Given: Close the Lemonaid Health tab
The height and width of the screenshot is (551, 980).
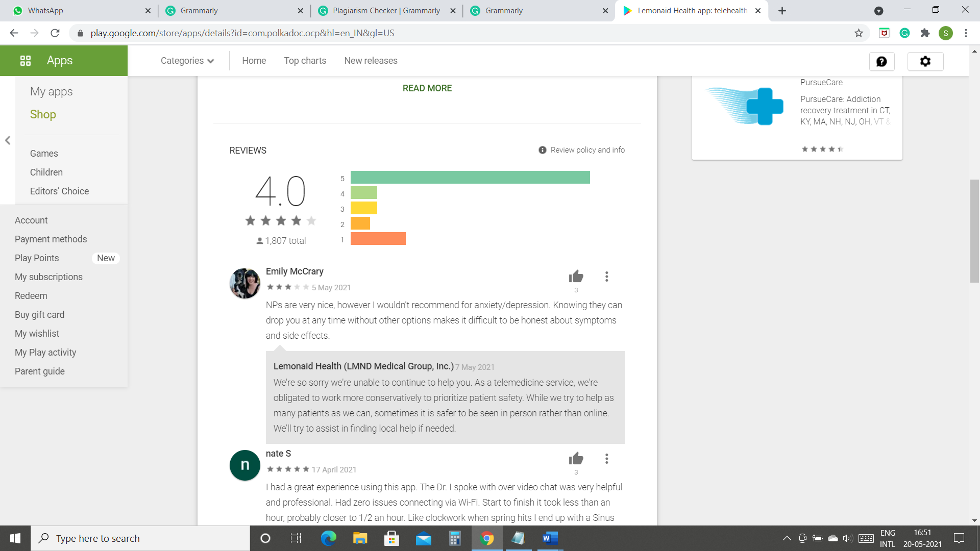Looking at the screenshot, I should pos(758,11).
